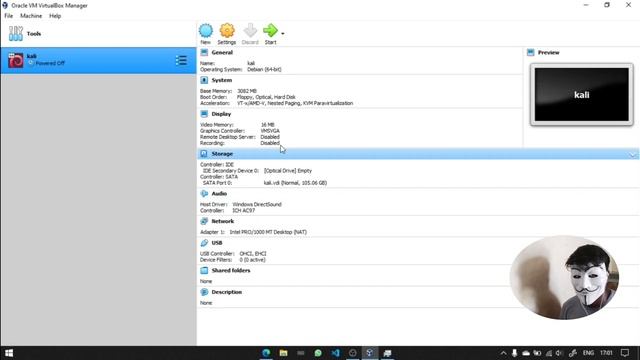Click the Display section icon
This screenshot has height=360, width=640.
click(x=204, y=114)
